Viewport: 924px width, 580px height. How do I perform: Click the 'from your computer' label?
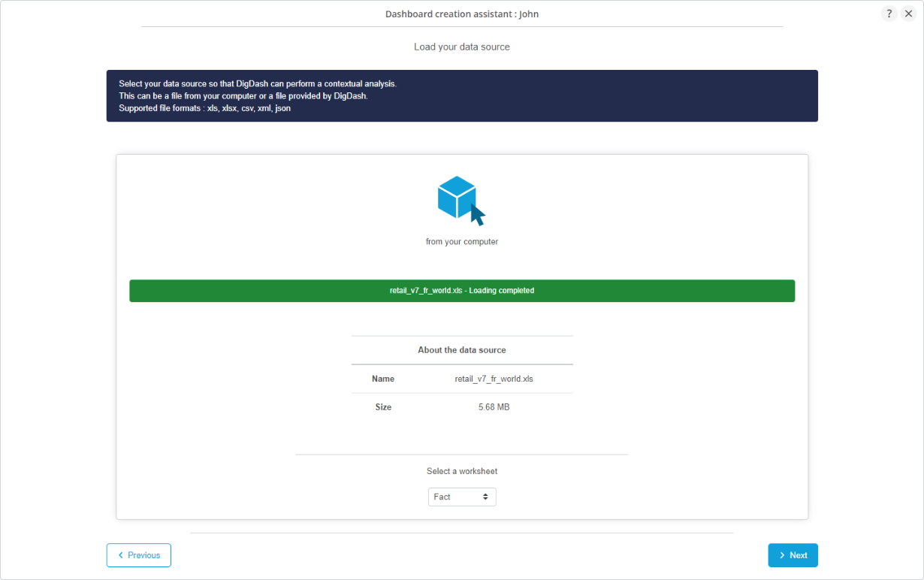point(461,242)
